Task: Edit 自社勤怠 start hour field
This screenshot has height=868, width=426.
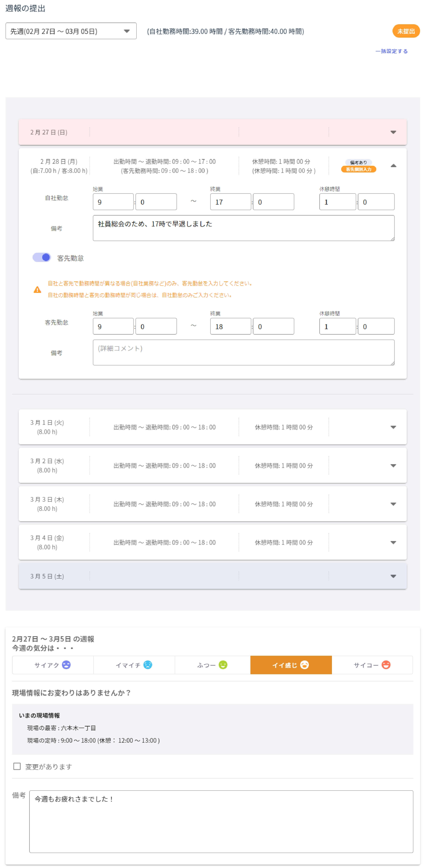Action: click(113, 202)
